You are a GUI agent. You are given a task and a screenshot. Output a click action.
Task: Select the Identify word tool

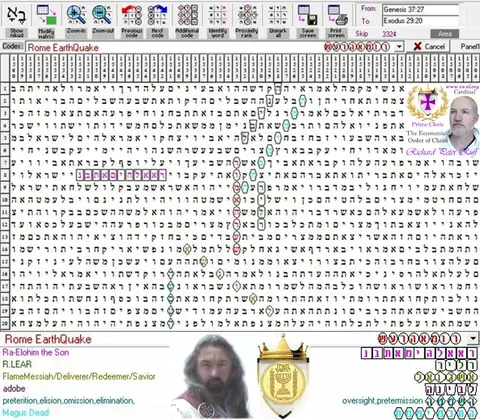(218, 21)
